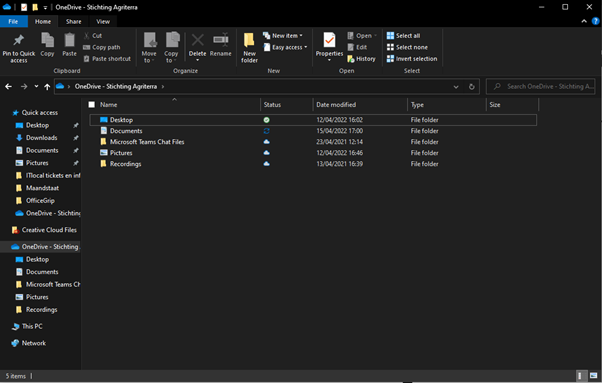Open recent locations dropdown arrow

(36, 87)
